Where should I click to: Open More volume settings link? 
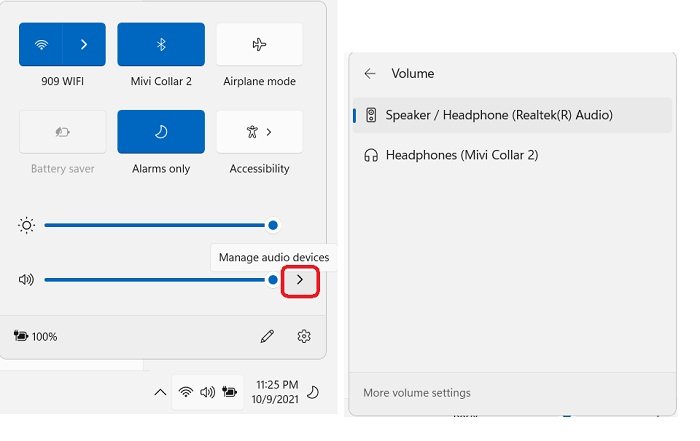tap(417, 393)
